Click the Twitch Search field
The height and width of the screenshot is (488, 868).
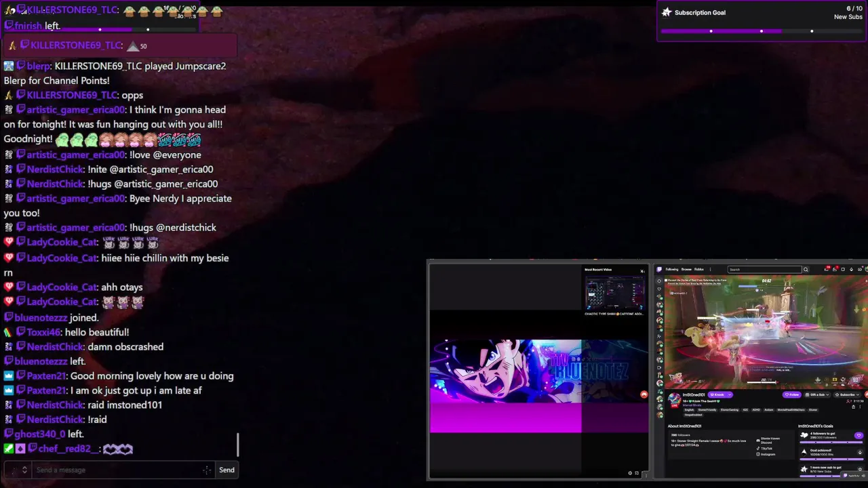(765, 269)
